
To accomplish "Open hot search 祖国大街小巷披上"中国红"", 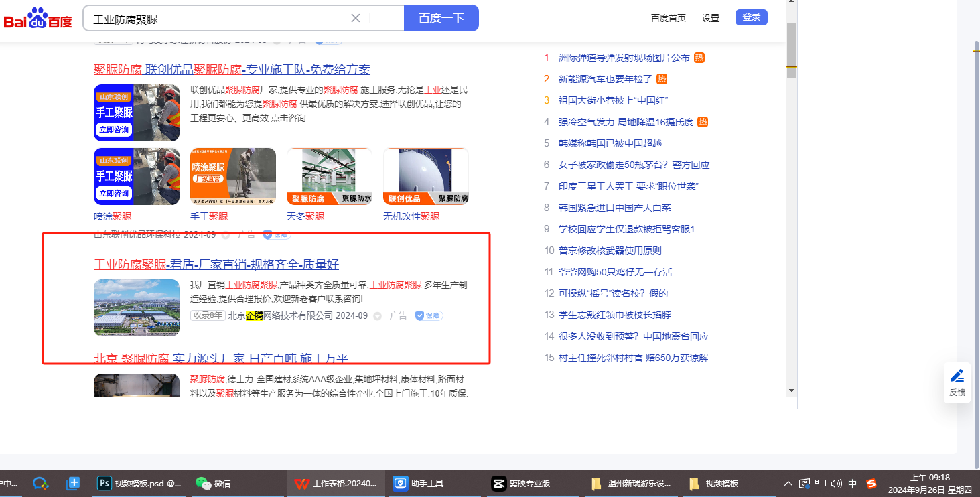I will (613, 100).
